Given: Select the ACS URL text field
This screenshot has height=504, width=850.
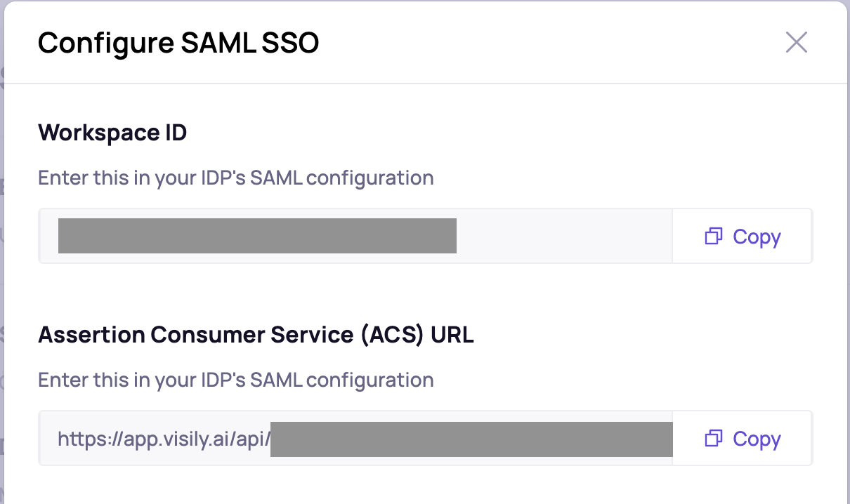Looking at the screenshot, I should [x=355, y=438].
